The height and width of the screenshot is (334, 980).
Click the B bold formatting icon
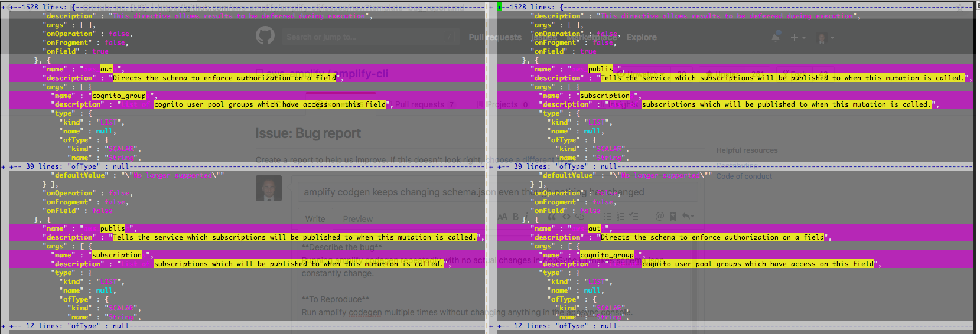pyautogui.click(x=516, y=217)
